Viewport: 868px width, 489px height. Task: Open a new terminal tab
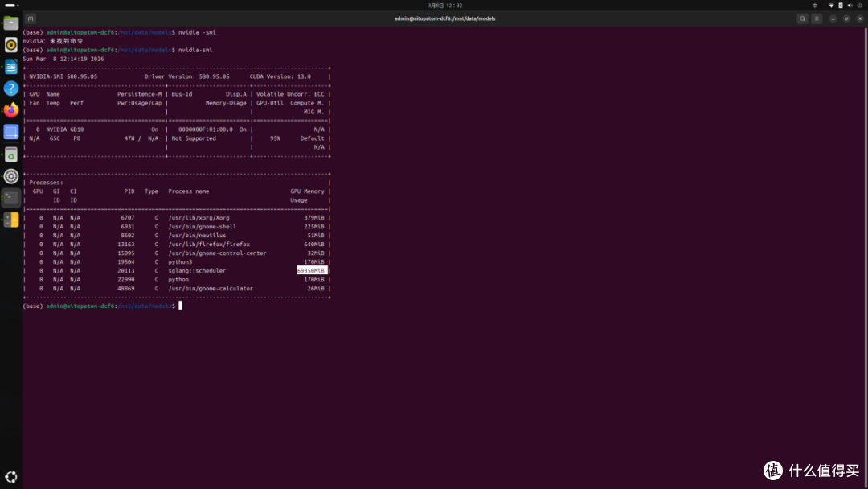click(31, 18)
